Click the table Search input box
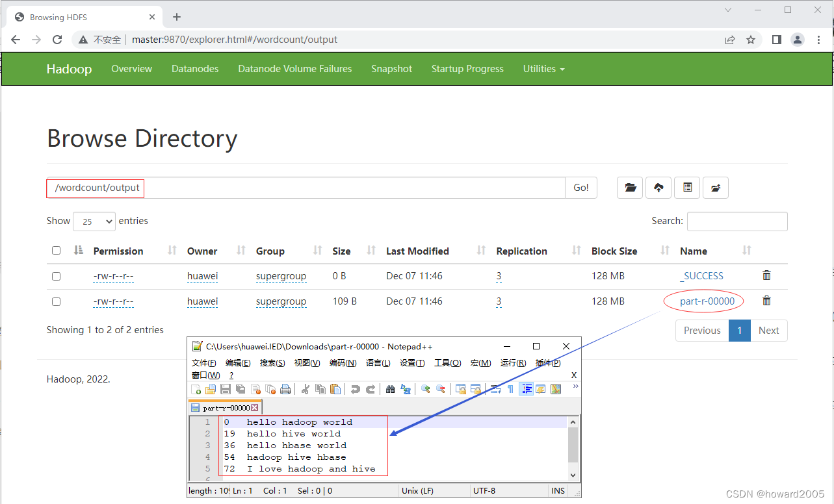This screenshot has height=504, width=834. (737, 221)
